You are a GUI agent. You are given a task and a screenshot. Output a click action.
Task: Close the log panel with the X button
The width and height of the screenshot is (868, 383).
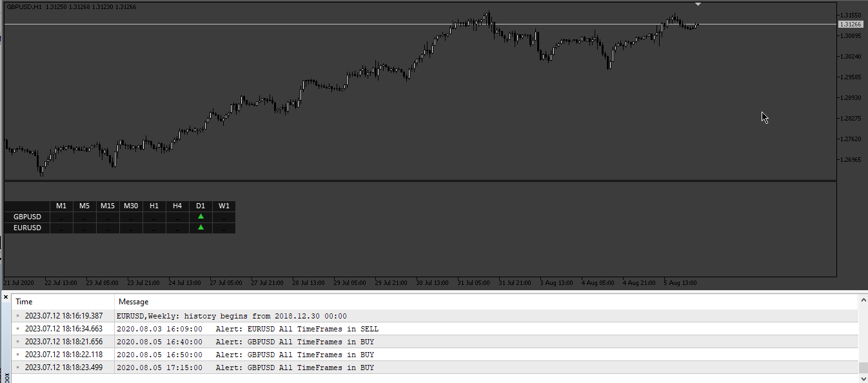pyautogui.click(x=6, y=297)
